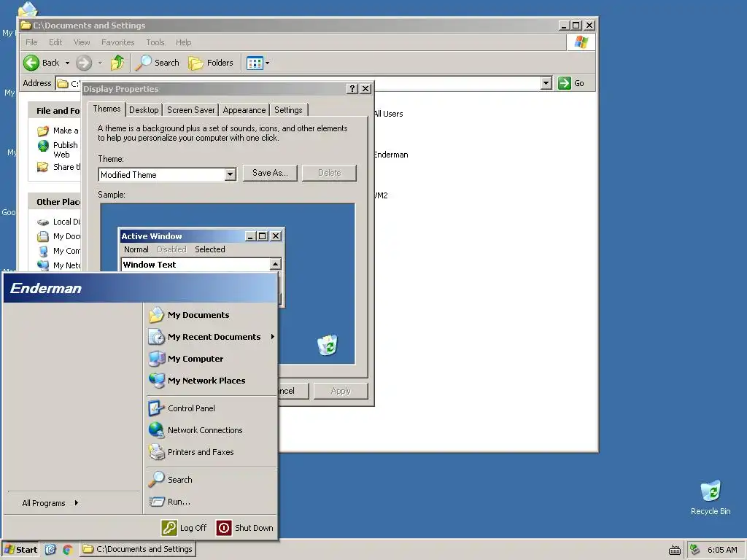
Task: Click the Save As... button
Action: pyautogui.click(x=270, y=173)
